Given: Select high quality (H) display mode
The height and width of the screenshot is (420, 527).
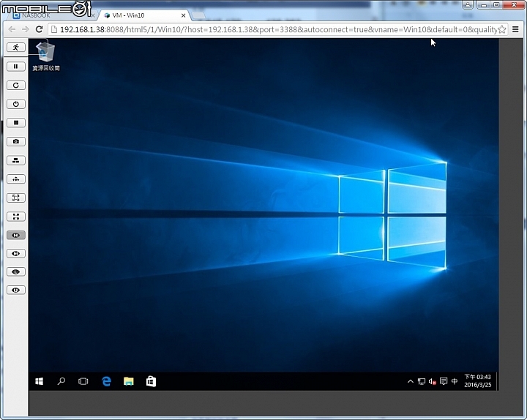Looking at the screenshot, I should click(16, 235).
